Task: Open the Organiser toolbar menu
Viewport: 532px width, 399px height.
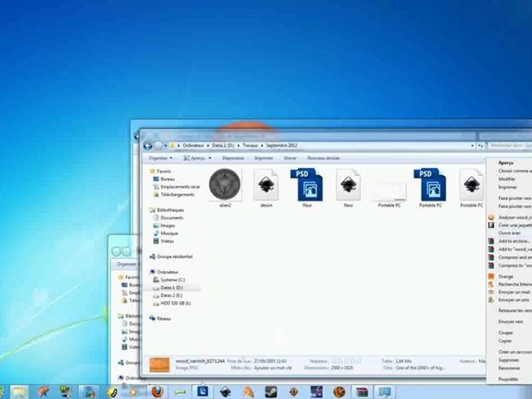Action: (x=160, y=158)
